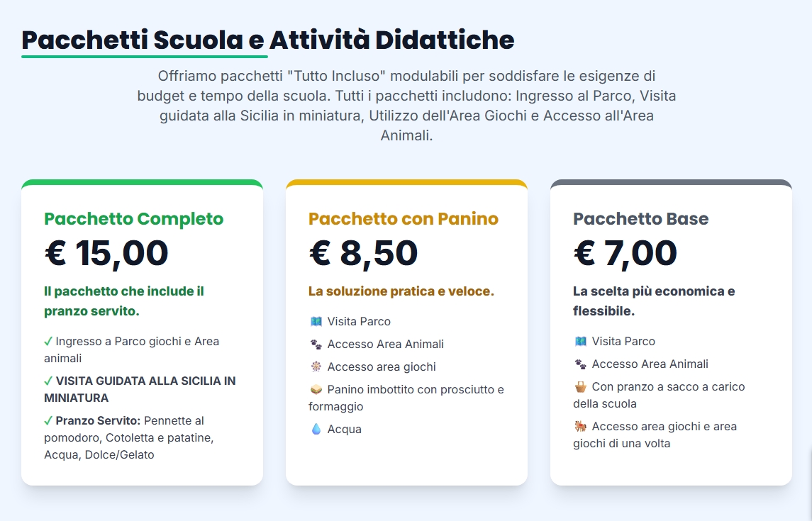Select the Pacchetto Base title
This screenshot has height=521, width=812.
pos(640,219)
